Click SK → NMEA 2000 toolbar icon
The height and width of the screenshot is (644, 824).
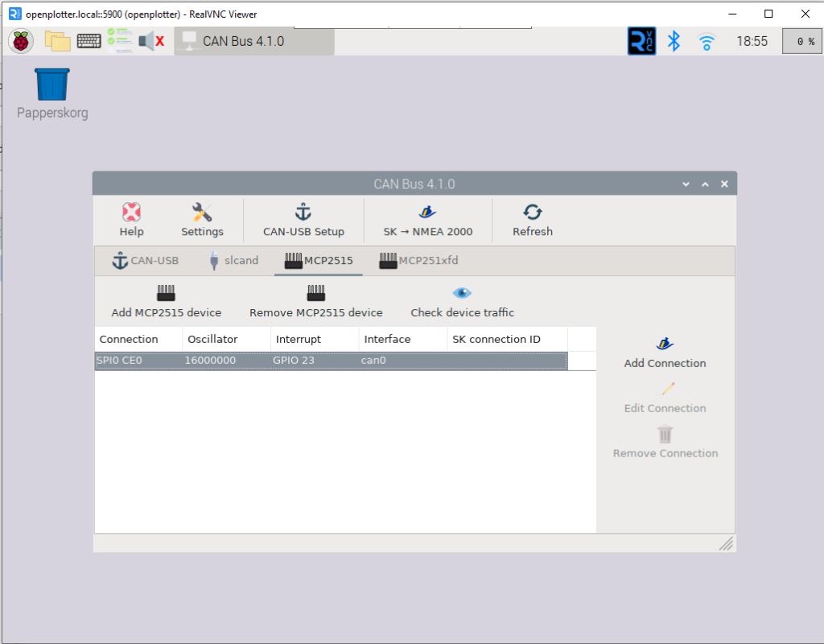[x=427, y=220]
